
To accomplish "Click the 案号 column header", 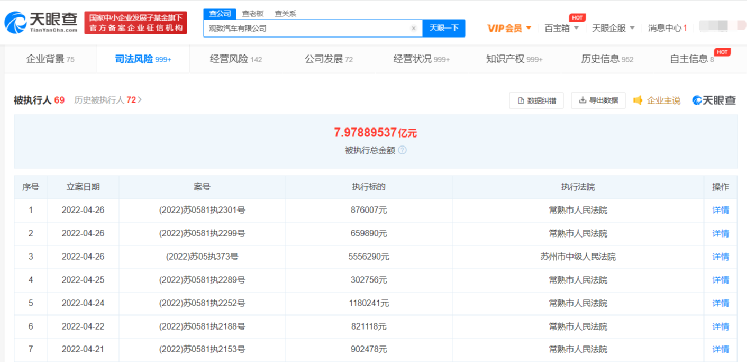I will (202, 187).
